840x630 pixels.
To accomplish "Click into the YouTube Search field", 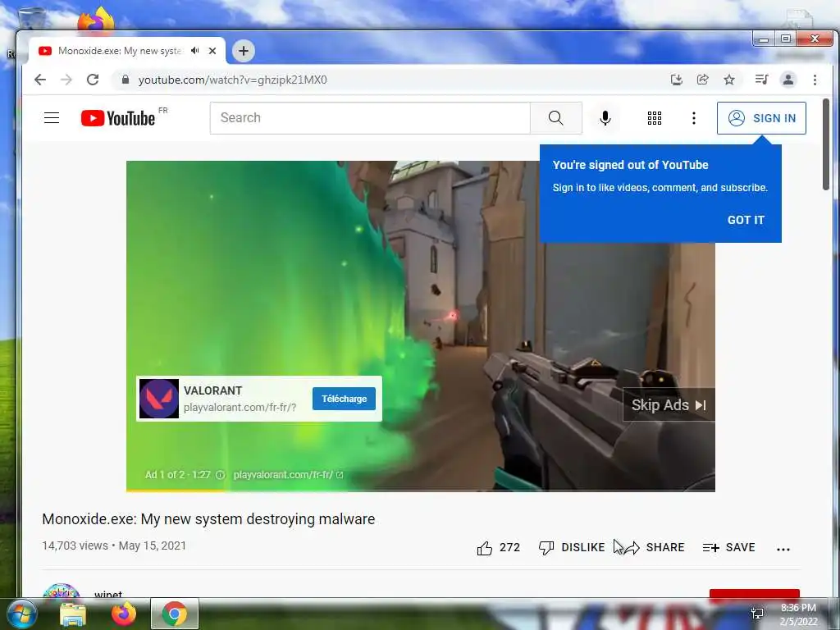I will (x=370, y=118).
